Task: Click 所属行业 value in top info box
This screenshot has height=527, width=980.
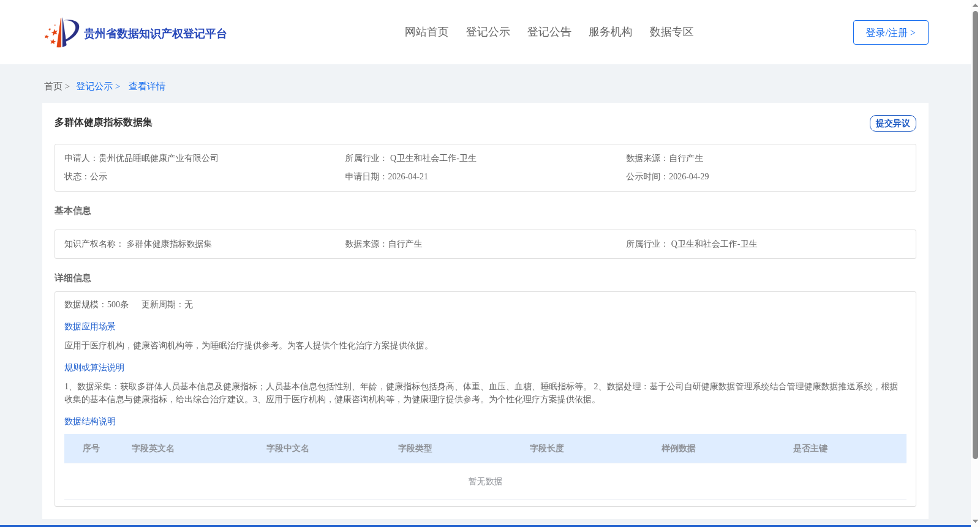Action: (433, 158)
